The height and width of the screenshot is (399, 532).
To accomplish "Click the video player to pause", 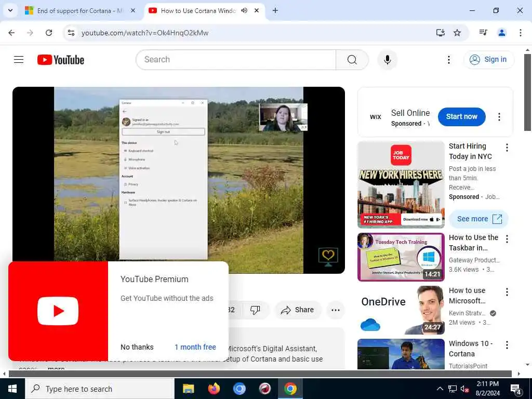I will tap(179, 180).
